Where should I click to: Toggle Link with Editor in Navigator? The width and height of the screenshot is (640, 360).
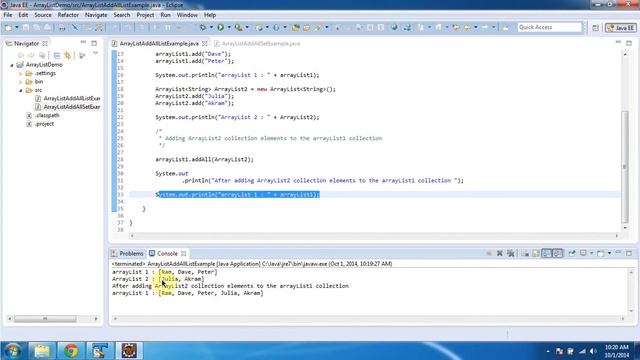click(67, 55)
